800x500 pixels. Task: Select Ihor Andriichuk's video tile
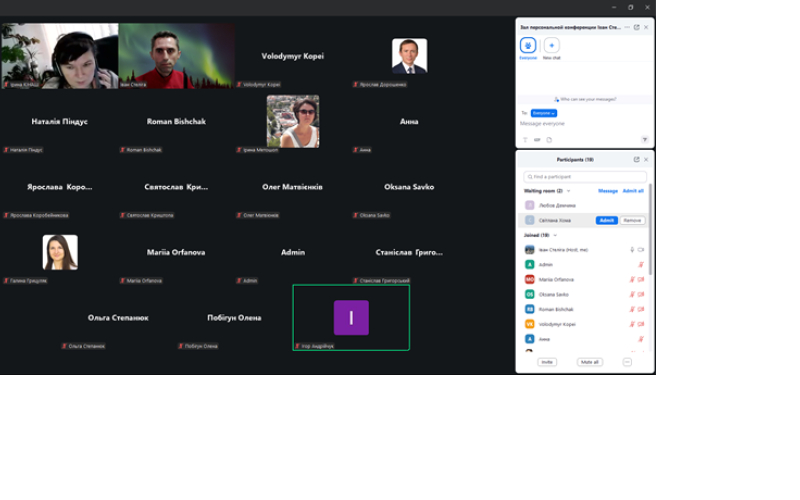(351, 317)
